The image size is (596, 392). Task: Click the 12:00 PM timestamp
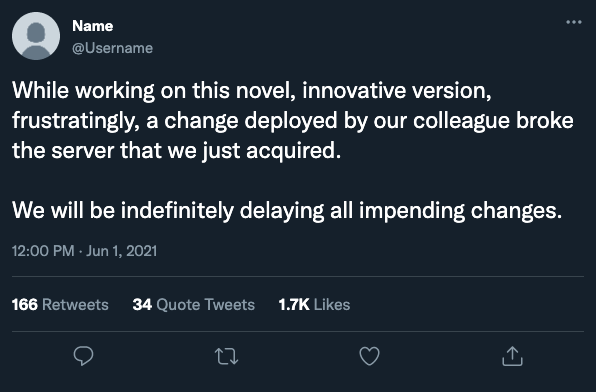(43, 251)
